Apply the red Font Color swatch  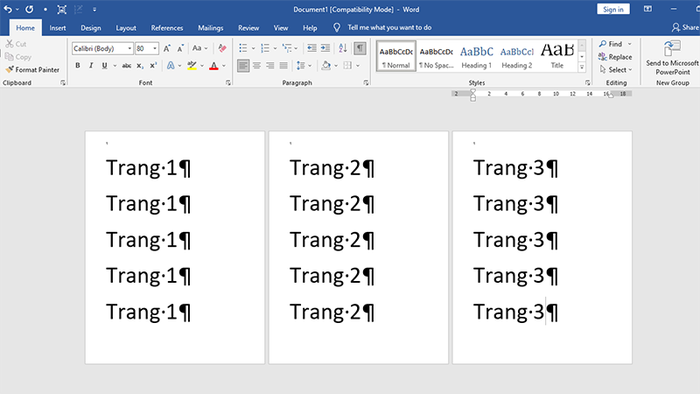214,66
